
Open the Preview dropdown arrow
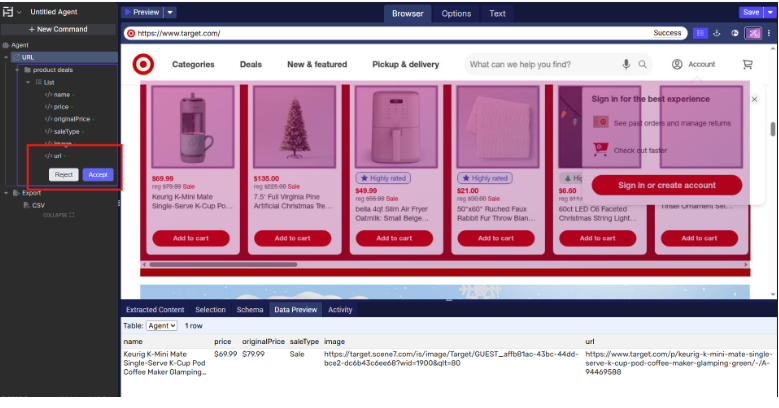pyautogui.click(x=170, y=12)
